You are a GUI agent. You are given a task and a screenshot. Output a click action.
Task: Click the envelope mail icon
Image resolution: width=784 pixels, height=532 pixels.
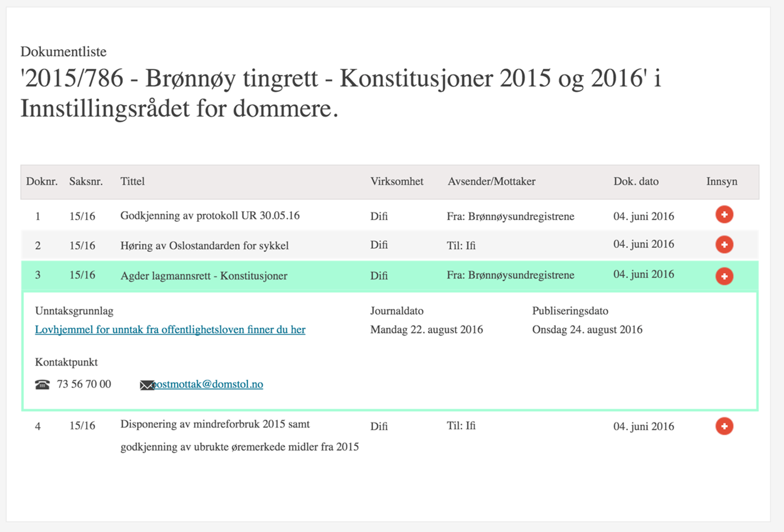[147, 385]
